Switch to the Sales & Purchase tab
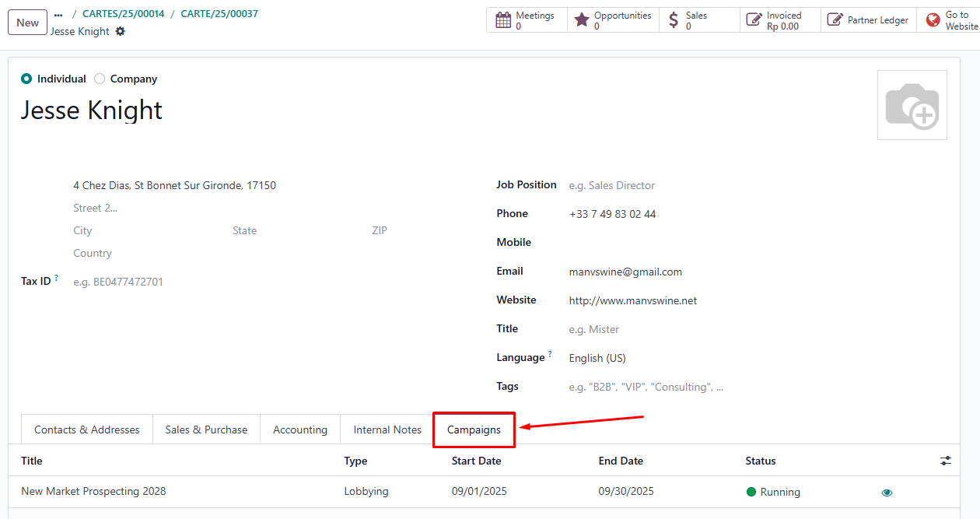Screen dimensions: 980x519 coord(206,430)
